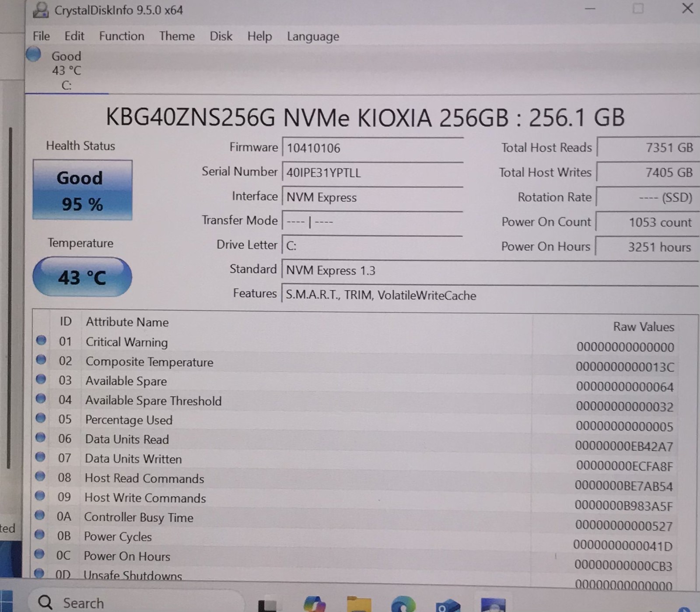This screenshot has width=700, height=612.
Task: Click the status dot for Percentage Used
Action: pyautogui.click(x=41, y=418)
